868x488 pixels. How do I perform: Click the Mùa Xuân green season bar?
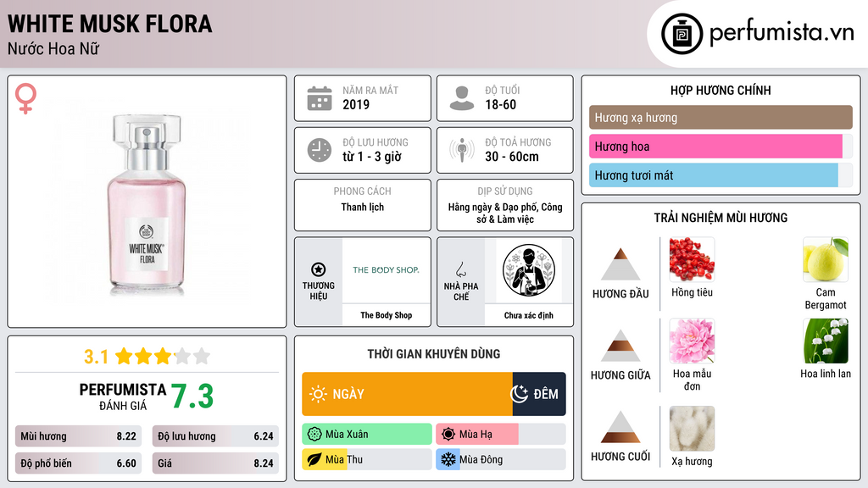coord(367,435)
